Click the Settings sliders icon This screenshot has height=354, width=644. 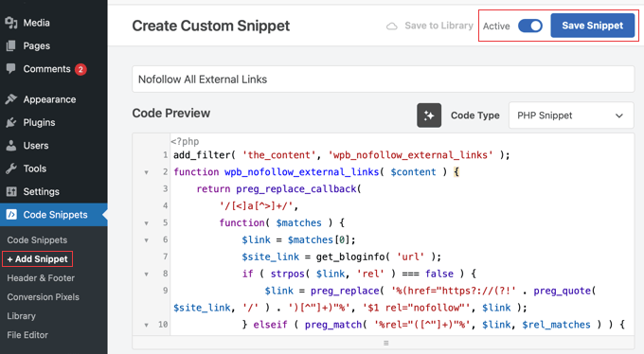point(11,191)
